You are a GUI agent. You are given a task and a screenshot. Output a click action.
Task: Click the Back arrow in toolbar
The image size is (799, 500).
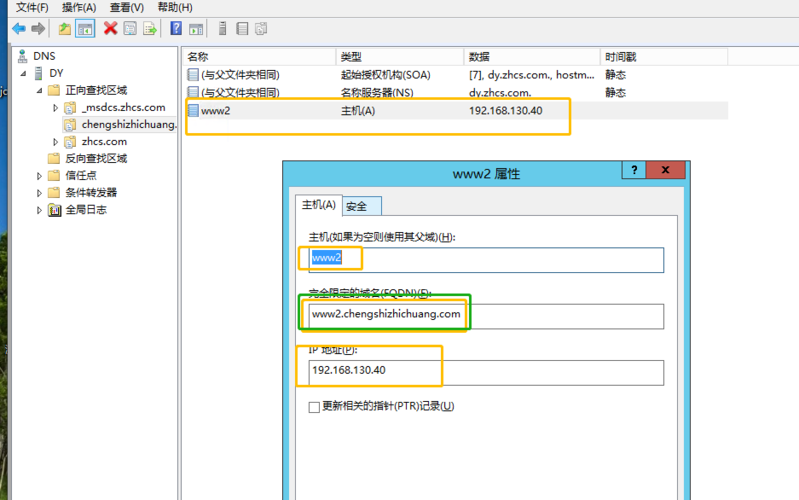[x=18, y=28]
